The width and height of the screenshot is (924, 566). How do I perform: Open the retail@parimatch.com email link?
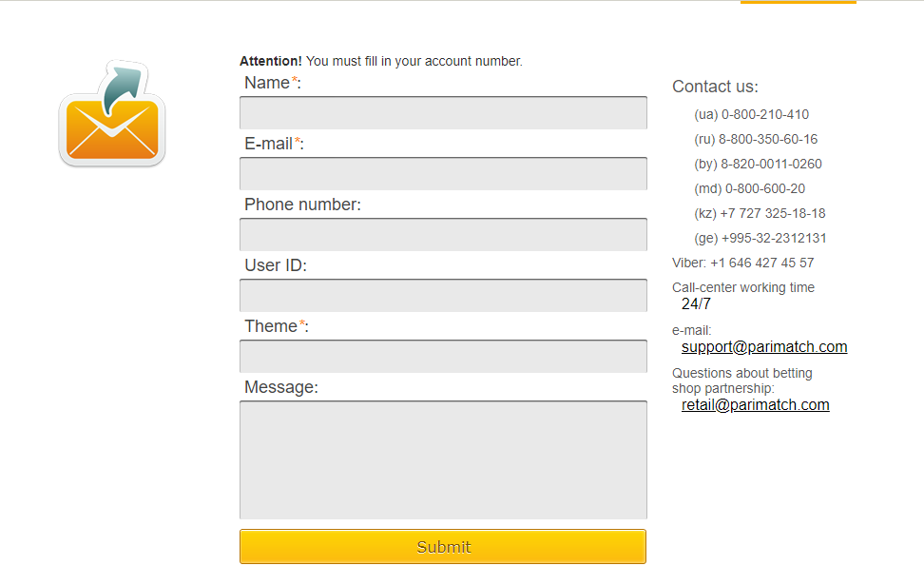click(x=756, y=404)
